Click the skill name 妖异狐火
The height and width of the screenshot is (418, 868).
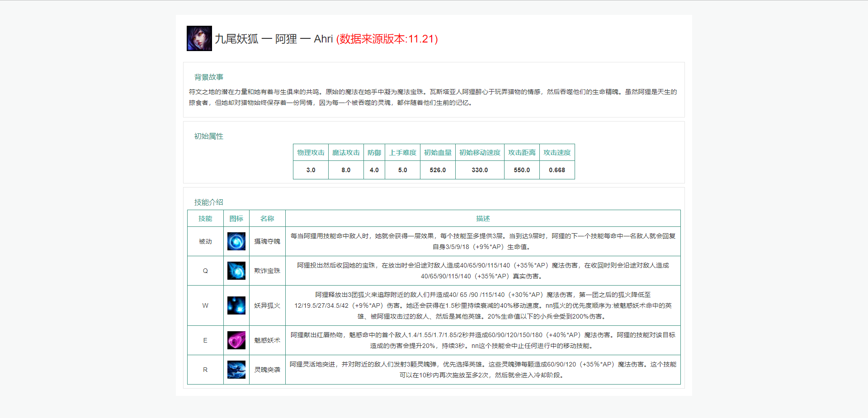tap(267, 305)
